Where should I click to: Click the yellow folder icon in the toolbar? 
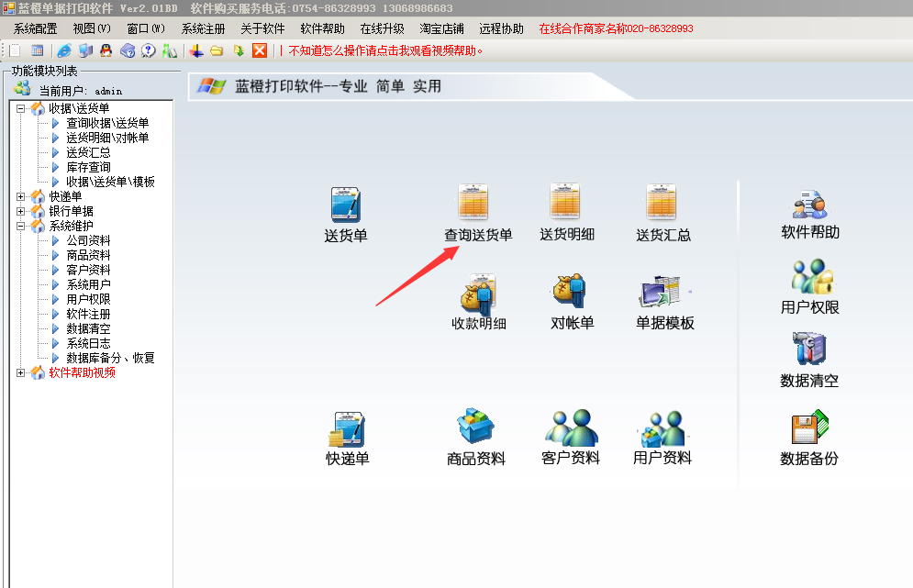point(217,50)
